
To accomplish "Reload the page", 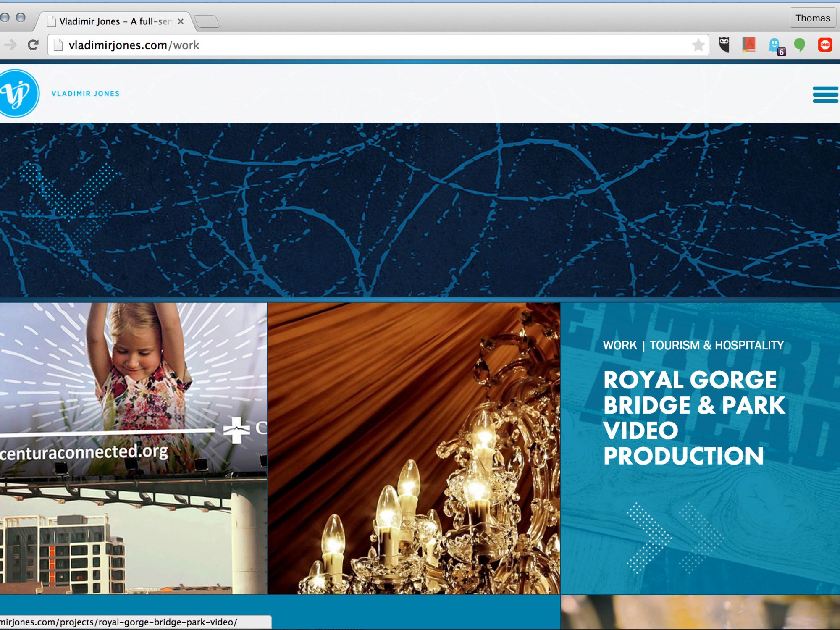I will [33, 45].
